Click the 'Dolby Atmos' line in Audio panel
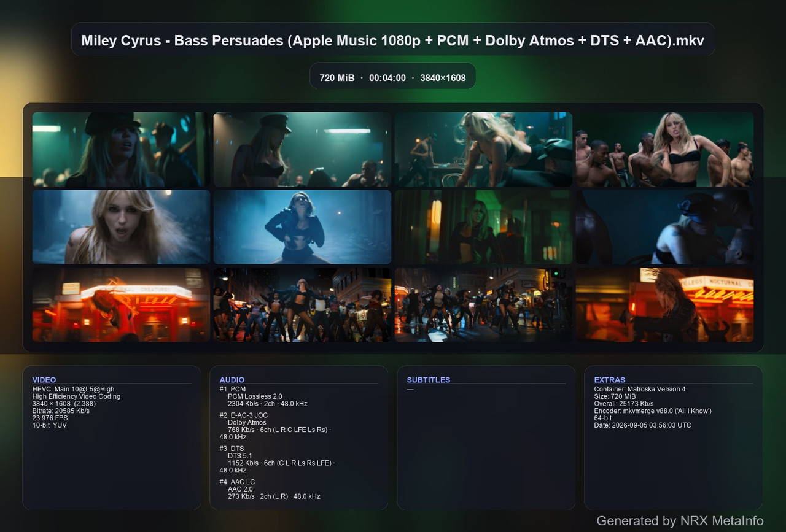Viewport: 786px width, 532px height. 247,423
